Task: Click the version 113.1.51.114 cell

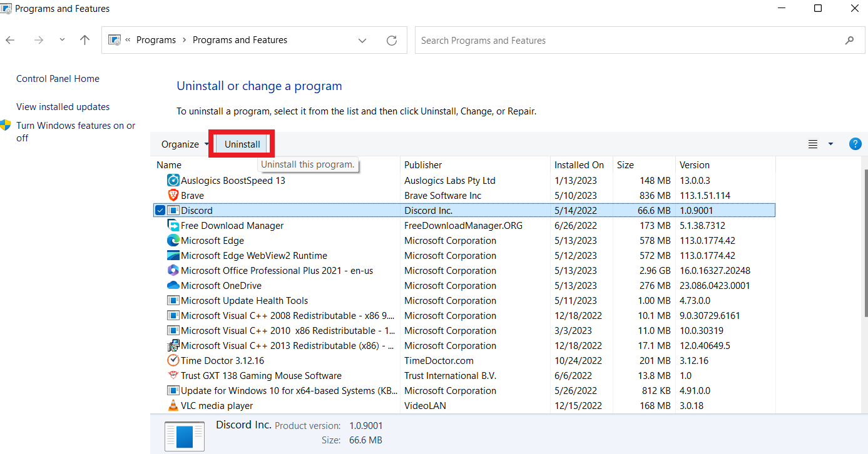Action: pyautogui.click(x=705, y=195)
